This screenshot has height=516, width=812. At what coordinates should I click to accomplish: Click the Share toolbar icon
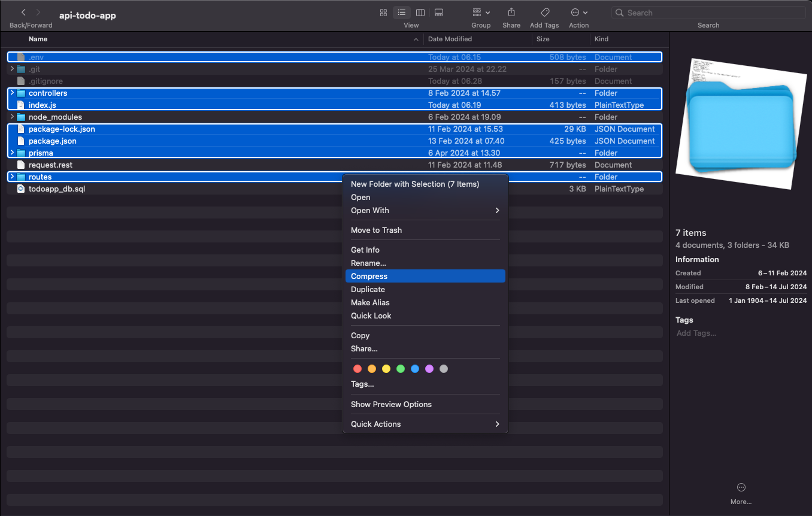click(x=511, y=13)
